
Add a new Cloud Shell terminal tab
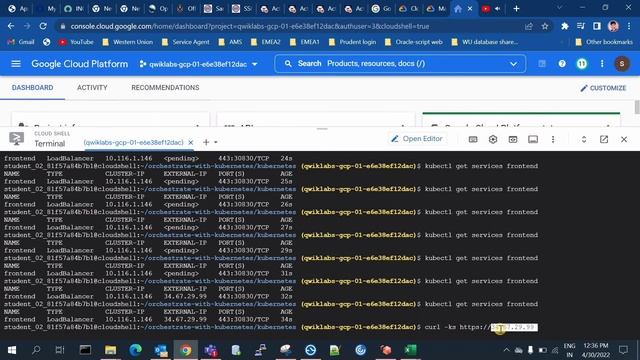point(206,142)
